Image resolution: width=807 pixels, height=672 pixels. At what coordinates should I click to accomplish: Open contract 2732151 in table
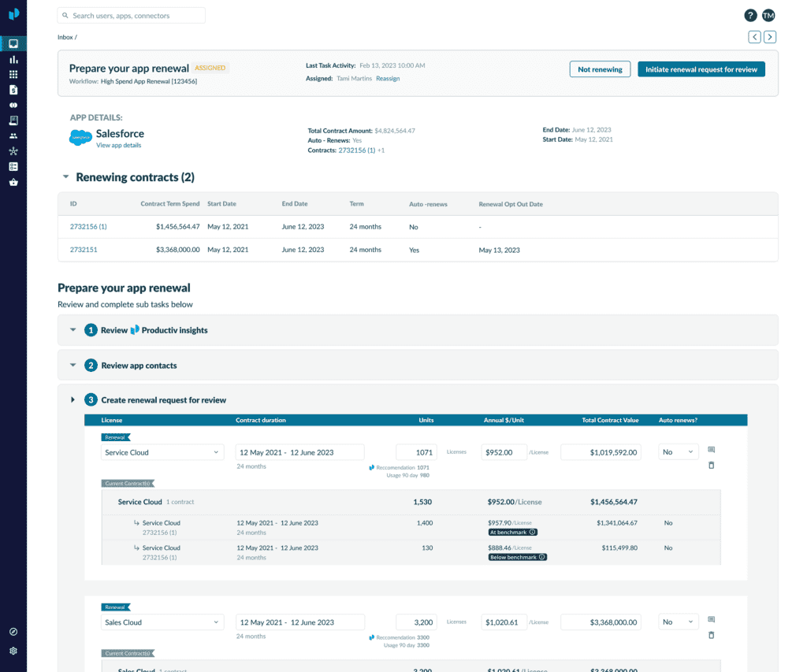click(84, 250)
